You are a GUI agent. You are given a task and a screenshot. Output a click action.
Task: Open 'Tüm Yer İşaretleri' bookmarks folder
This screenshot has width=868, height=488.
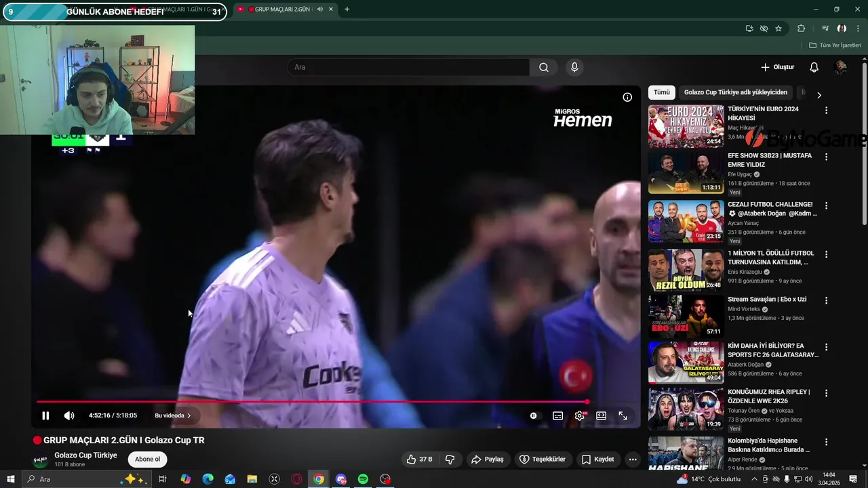835,45
